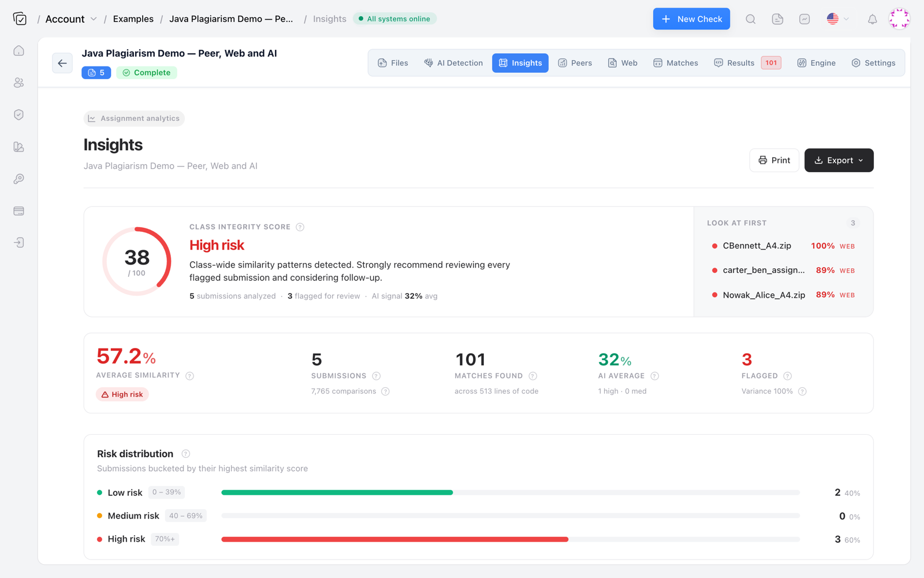Open the user avatar menu
The height and width of the screenshot is (578, 924).
tap(899, 19)
